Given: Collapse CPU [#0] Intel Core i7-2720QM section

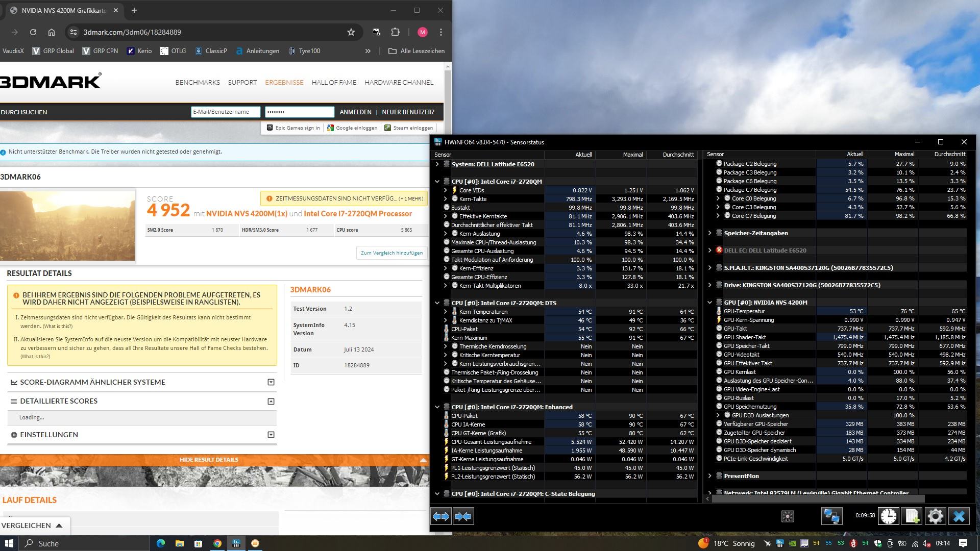Looking at the screenshot, I should coord(437,182).
